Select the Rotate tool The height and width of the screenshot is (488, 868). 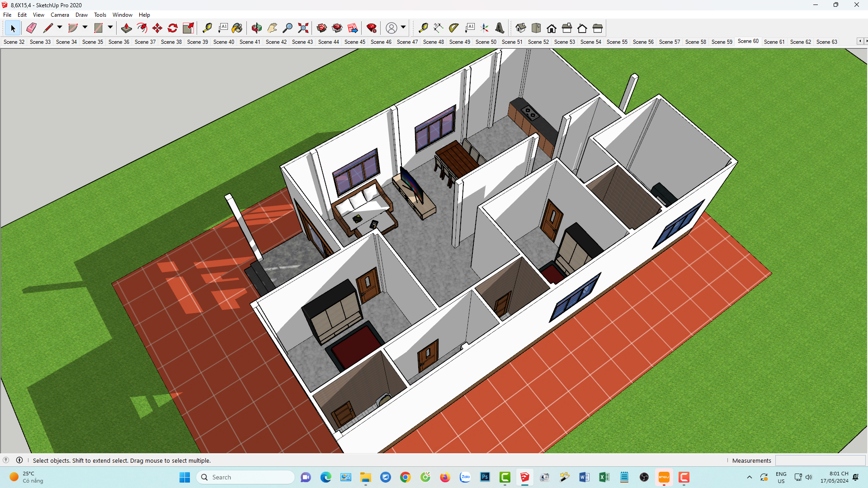172,28
